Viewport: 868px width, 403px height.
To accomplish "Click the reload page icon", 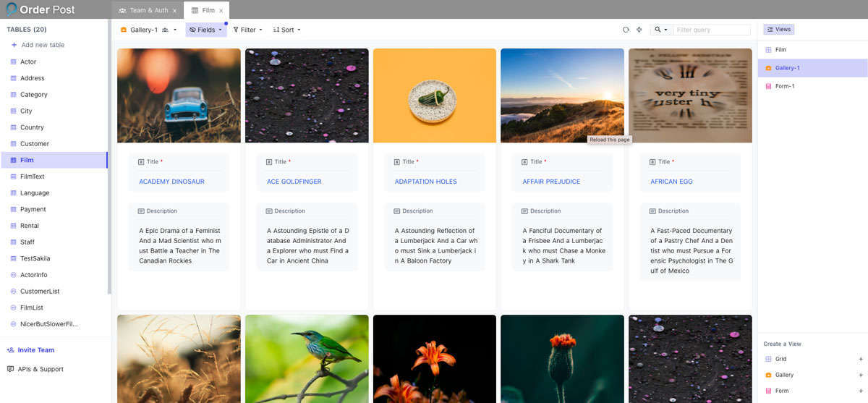I will pos(626,30).
